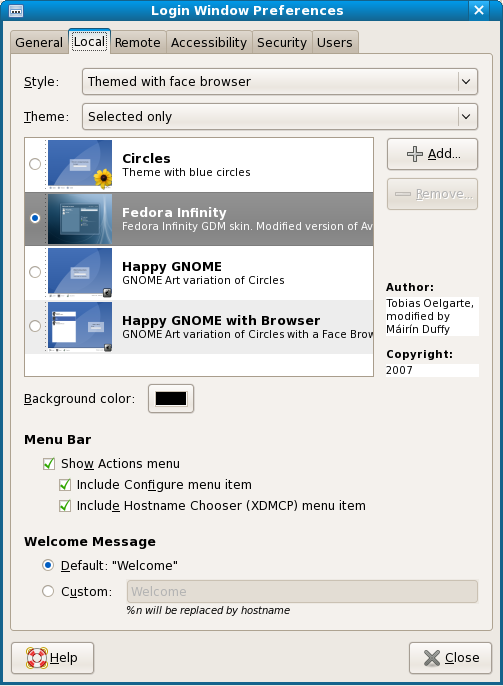Click the Happy GNOME theme preview thumbnail

[x=80, y=273]
